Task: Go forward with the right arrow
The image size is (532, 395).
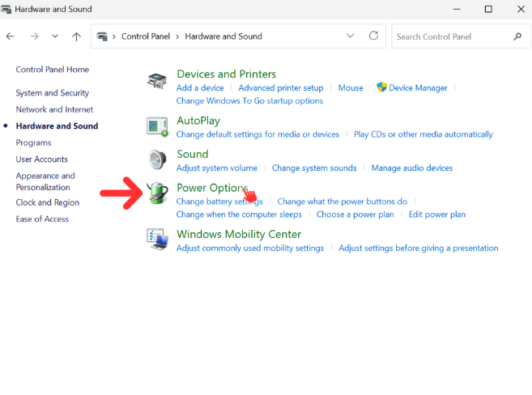Action: 34,36
